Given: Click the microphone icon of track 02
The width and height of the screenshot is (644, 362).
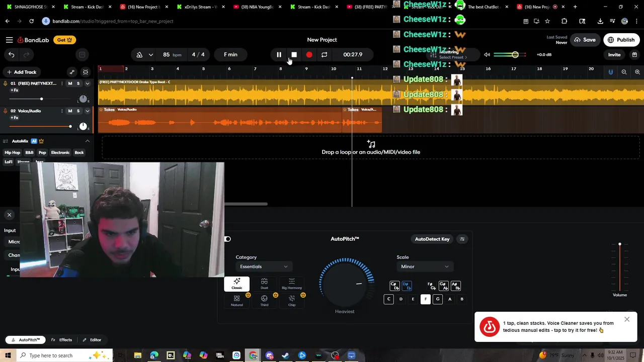Looking at the screenshot, I should [x=6, y=111].
